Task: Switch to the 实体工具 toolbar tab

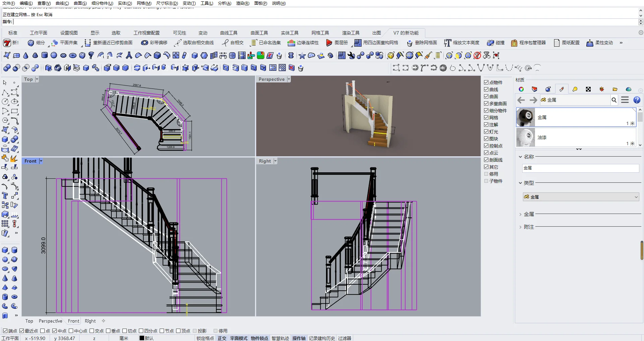Action: [289, 33]
